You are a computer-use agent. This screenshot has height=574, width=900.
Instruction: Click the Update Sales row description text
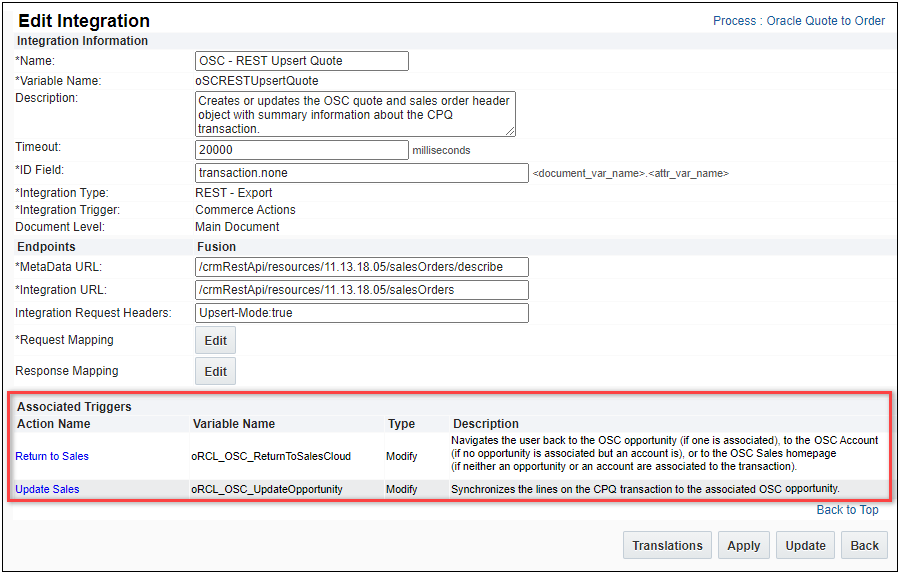click(645, 490)
